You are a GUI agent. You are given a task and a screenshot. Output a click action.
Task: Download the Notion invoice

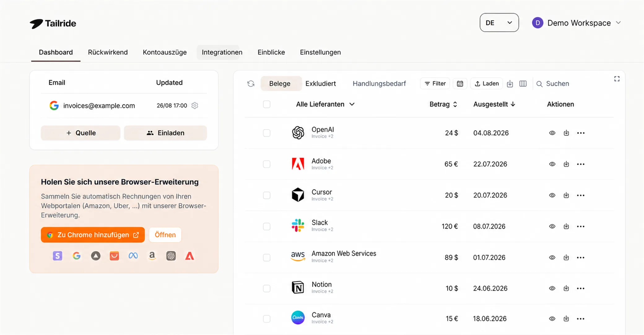566,288
